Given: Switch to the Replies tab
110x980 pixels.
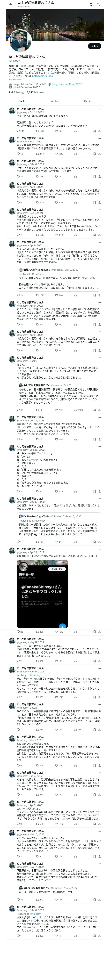Looking at the screenshot, I should (55, 101).
